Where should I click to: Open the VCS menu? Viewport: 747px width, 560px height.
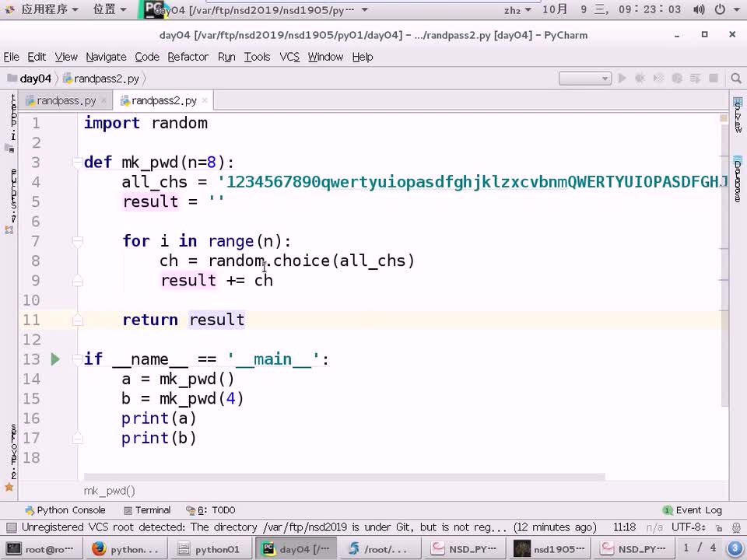(289, 57)
